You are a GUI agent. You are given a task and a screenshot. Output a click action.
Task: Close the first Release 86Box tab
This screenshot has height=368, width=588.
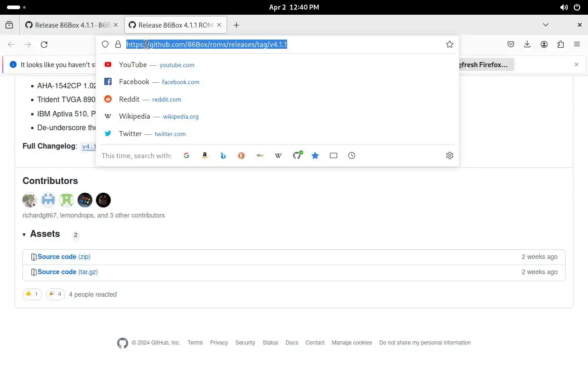(116, 25)
